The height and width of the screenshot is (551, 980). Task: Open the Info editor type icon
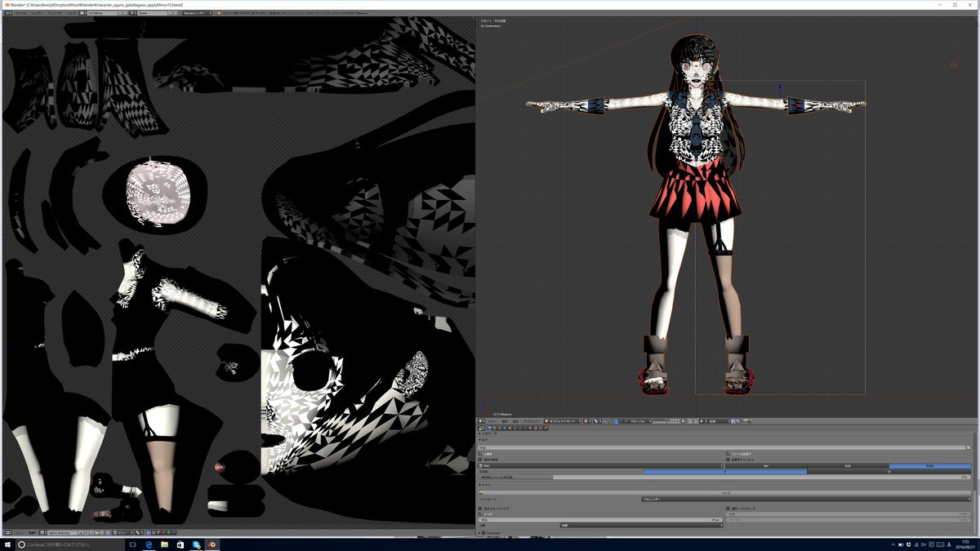(x=7, y=14)
